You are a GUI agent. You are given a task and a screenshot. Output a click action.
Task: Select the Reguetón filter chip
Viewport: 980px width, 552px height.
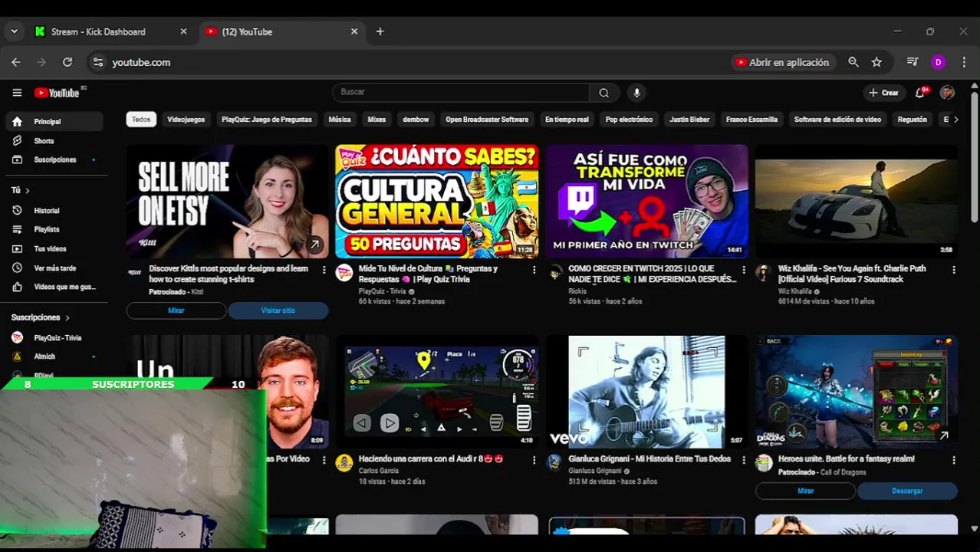[x=912, y=120]
